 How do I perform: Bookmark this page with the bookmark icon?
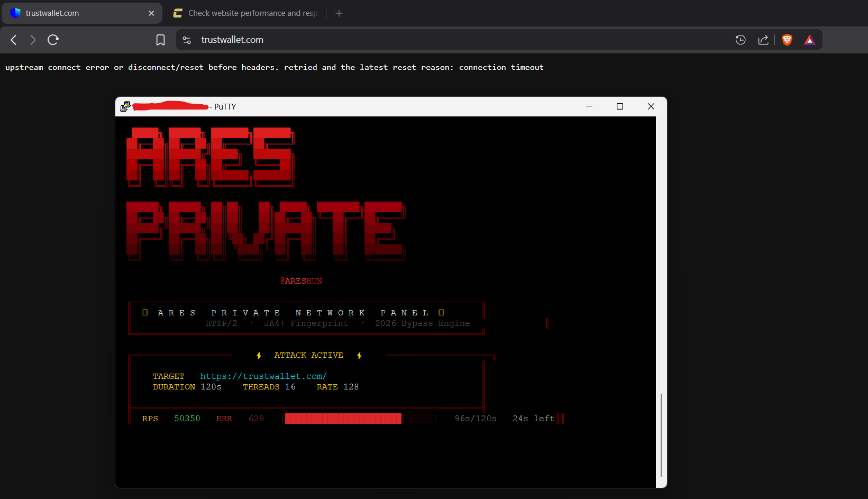tap(160, 40)
